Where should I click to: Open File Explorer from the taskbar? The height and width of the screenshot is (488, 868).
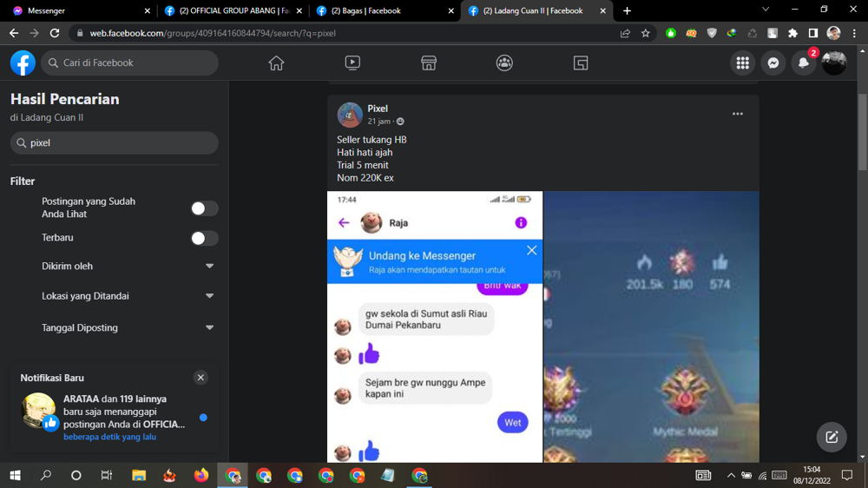pyautogui.click(x=139, y=475)
